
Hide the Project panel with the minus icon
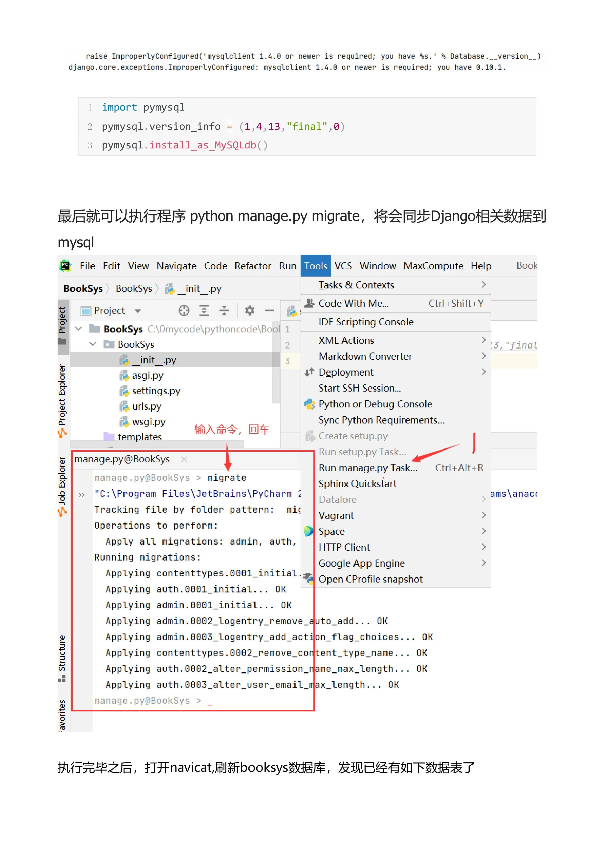270,311
